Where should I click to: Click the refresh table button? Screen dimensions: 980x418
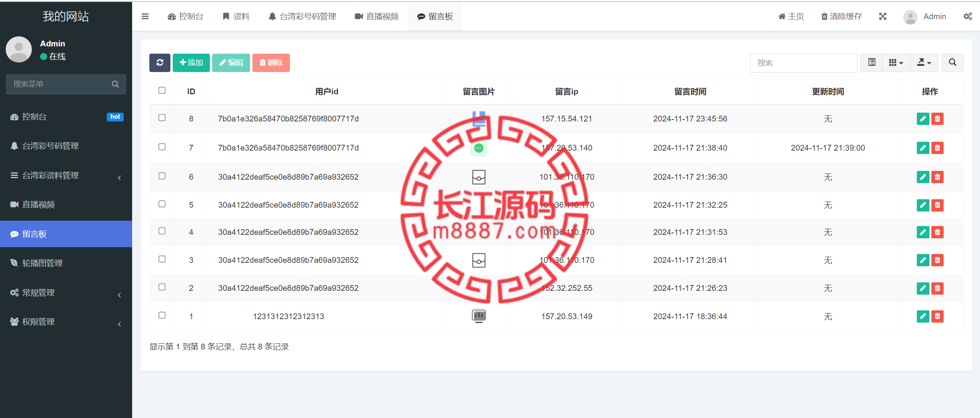(x=160, y=62)
